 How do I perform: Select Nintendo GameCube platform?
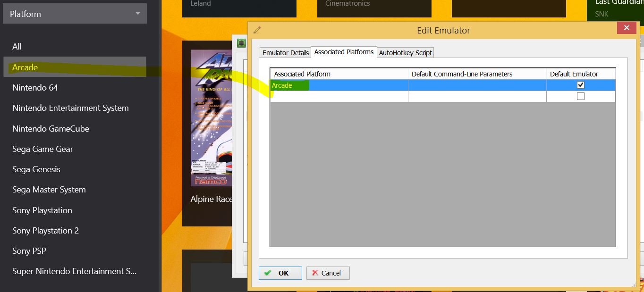coord(51,128)
